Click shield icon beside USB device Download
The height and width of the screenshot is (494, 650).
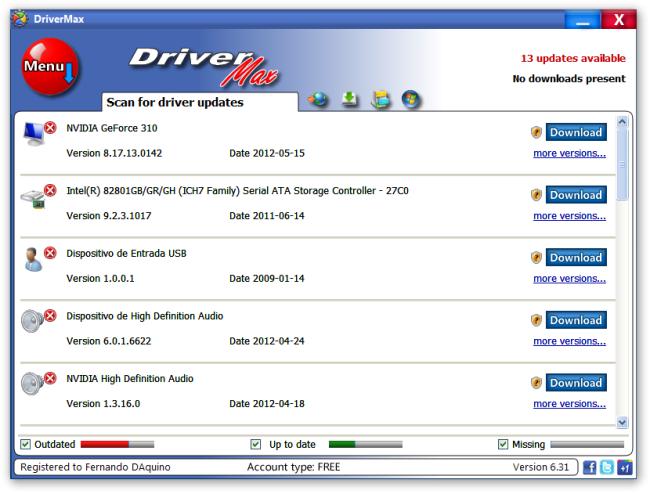[536, 257]
